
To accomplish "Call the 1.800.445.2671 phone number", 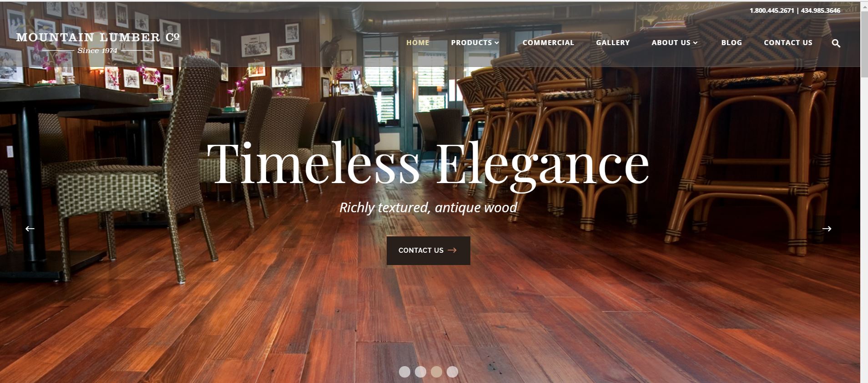I will pos(772,10).
